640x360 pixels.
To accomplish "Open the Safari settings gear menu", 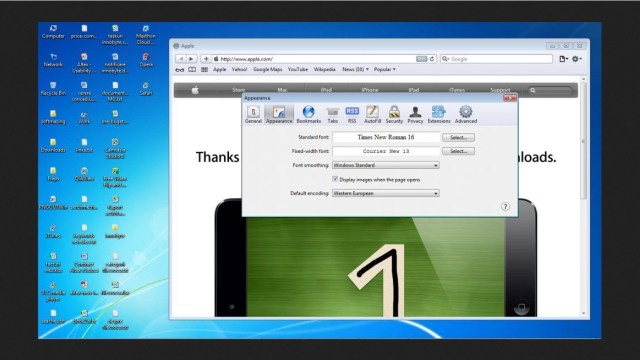I will point(576,59).
